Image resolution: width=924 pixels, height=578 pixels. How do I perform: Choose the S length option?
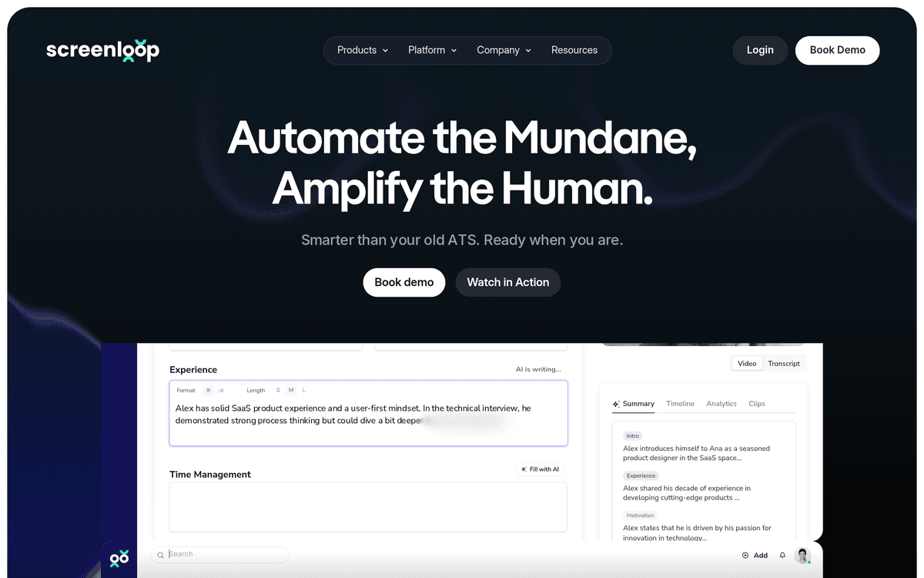click(x=278, y=391)
